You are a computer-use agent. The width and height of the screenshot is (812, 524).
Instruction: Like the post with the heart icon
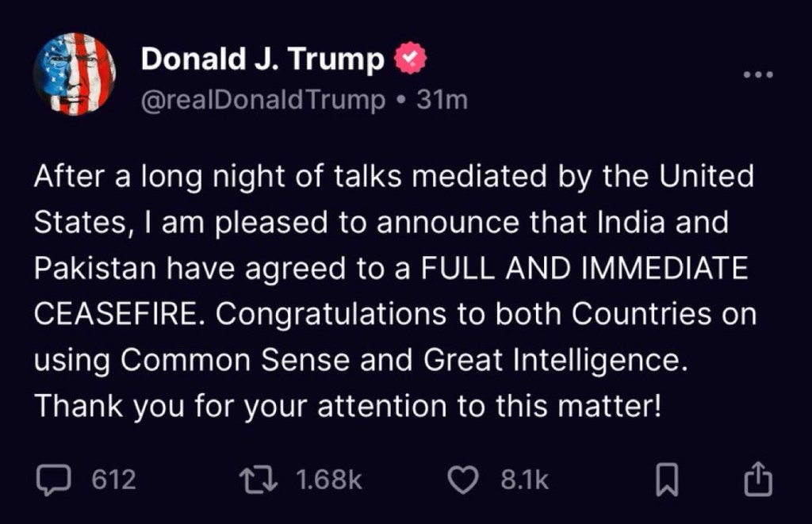tap(464, 480)
